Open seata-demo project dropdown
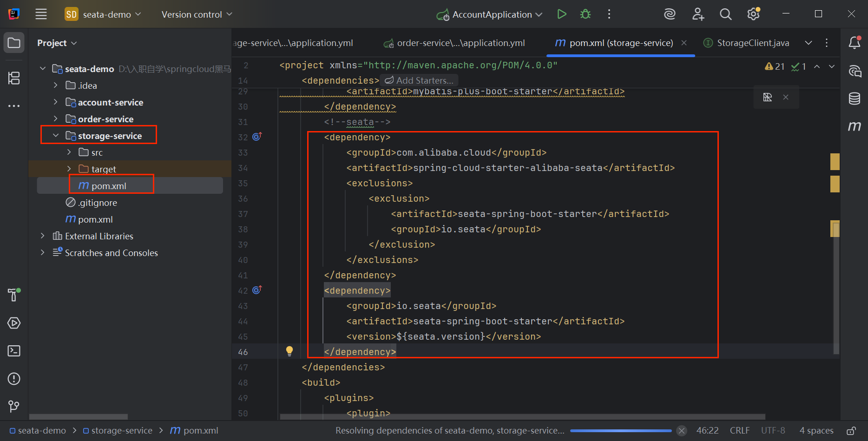This screenshot has height=441, width=868. (103, 14)
